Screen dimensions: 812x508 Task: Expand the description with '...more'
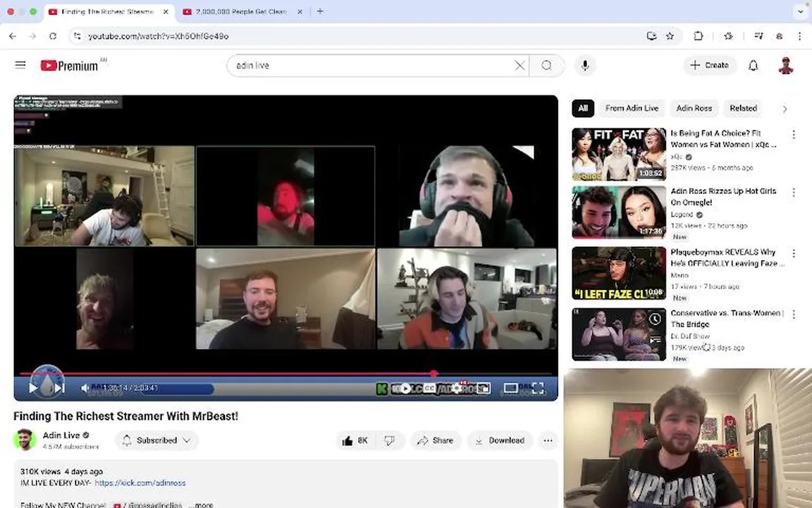[x=200, y=504]
